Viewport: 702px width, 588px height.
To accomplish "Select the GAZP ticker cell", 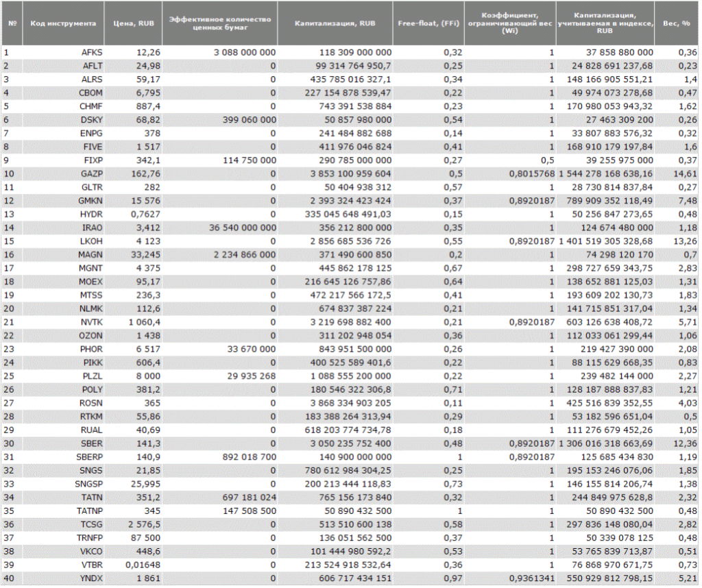I will (91, 174).
